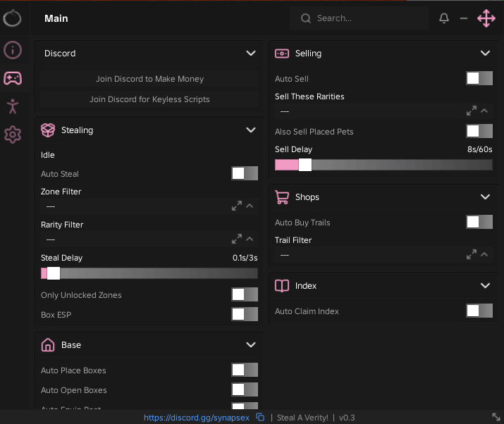Open the discord.gg/synapsex link
The width and height of the screenshot is (504, 424).
coord(197,418)
